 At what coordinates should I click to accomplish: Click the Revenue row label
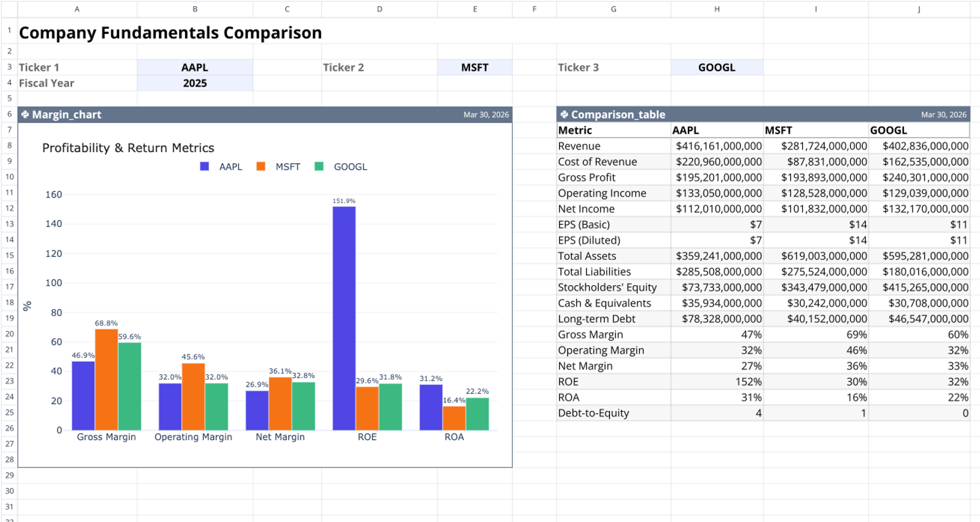click(x=579, y=146)
